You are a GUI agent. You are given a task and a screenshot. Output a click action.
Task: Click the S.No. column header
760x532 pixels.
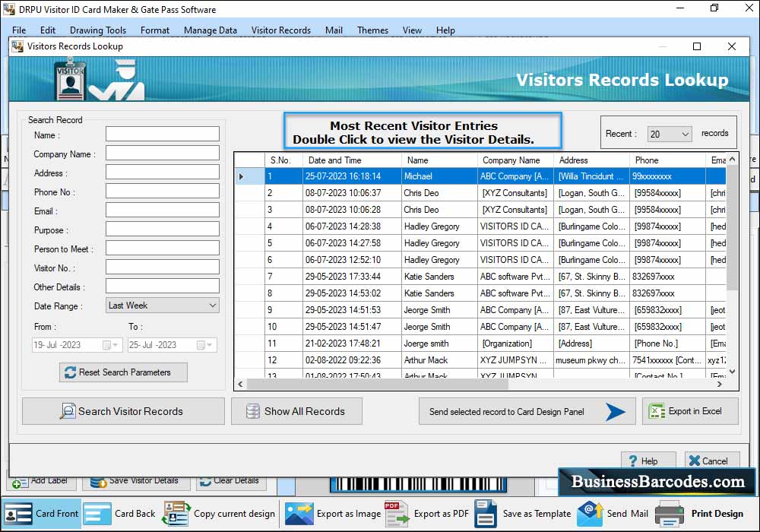pos(283,160)
